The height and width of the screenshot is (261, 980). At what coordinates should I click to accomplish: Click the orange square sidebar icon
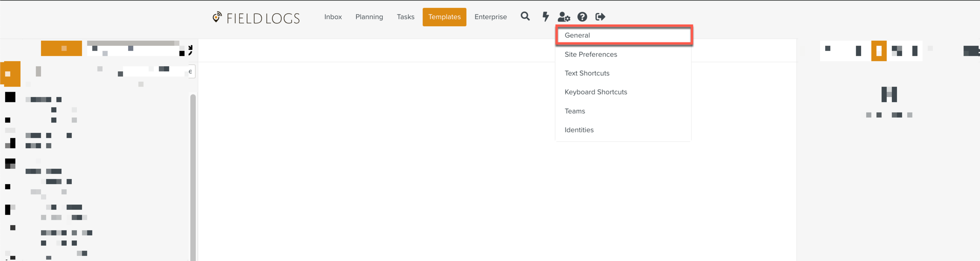click(11, 74)
